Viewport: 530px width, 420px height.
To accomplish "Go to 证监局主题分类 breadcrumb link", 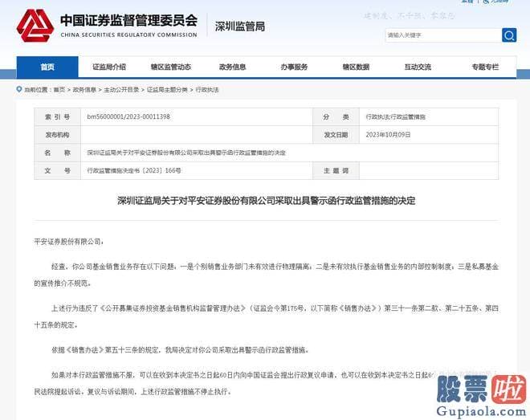I will coord(167,90).
